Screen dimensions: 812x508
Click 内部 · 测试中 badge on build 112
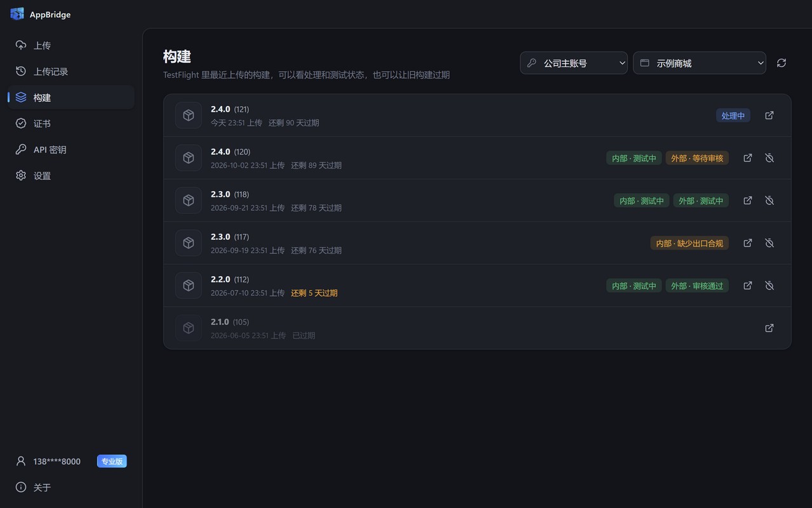[634, 286]
